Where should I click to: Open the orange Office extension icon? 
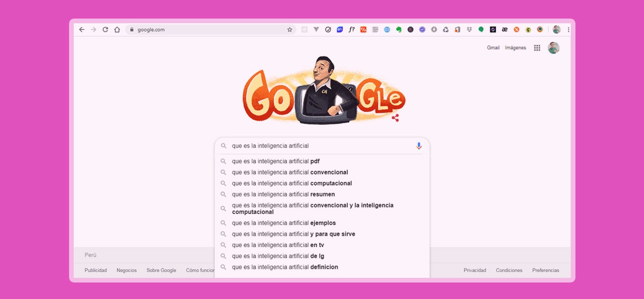(457, 29)
